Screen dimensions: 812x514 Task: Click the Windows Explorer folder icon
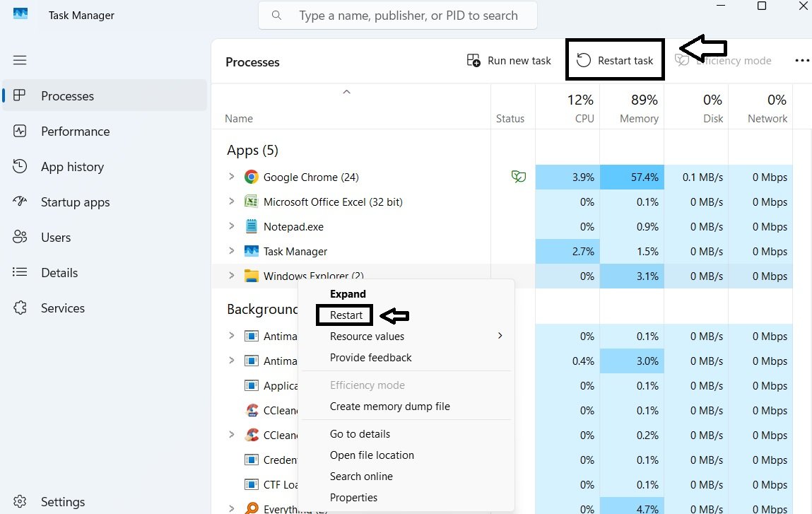click(251, 276)
